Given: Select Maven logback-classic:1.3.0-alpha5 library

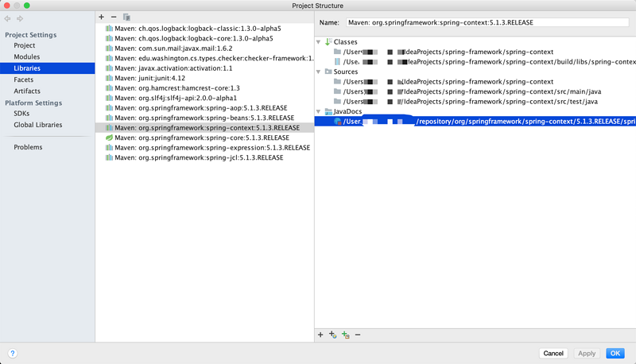Looking at the screenshot, I should [x=205, y=29].
